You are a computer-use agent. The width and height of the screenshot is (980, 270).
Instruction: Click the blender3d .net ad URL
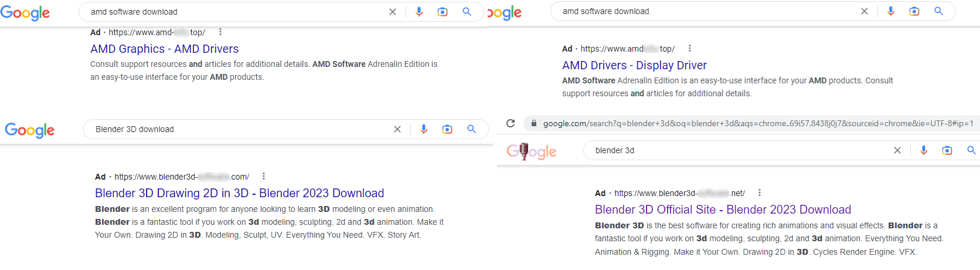click(680, 193)
